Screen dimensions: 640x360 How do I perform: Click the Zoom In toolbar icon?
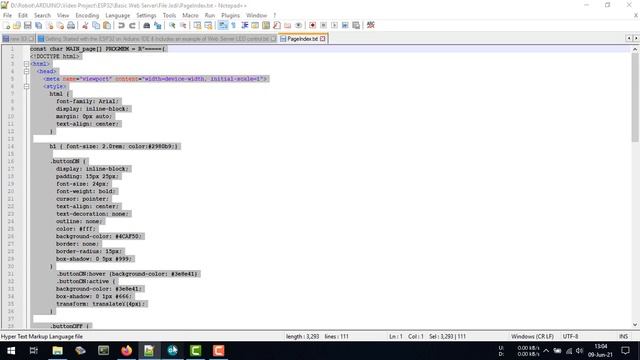[172, 25]
